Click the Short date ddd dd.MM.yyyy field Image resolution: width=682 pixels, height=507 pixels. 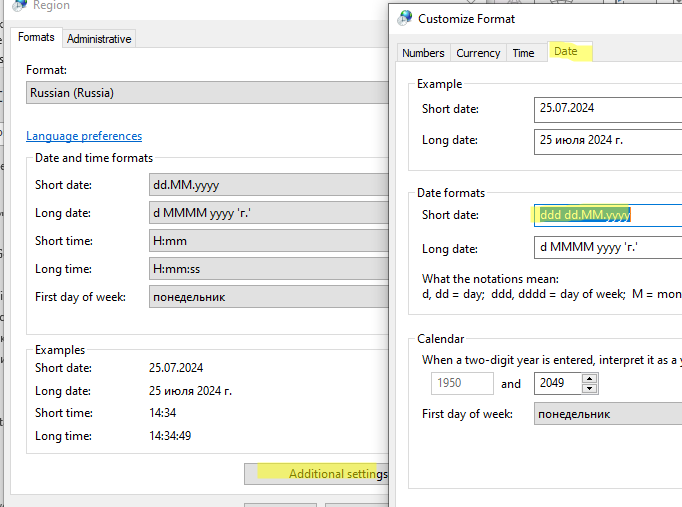pyautogui.click(x=608, y=215)
